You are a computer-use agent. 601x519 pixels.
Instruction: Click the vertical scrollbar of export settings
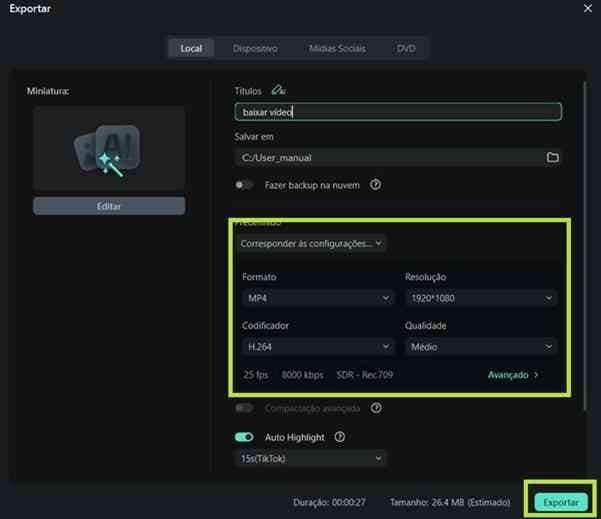[584, 245]
